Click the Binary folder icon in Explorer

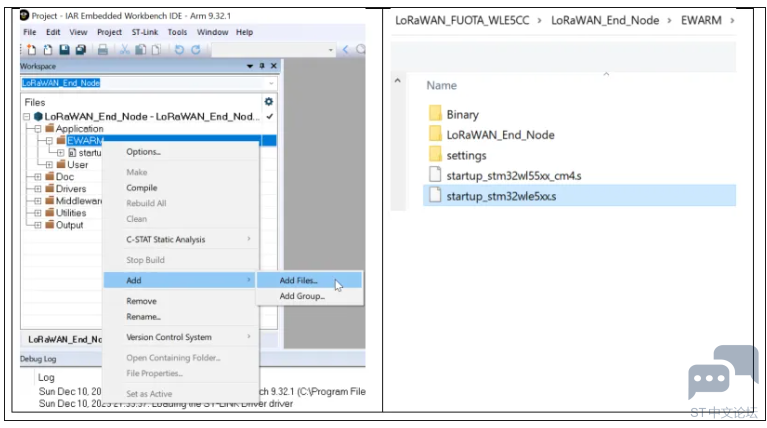(435, 113)
